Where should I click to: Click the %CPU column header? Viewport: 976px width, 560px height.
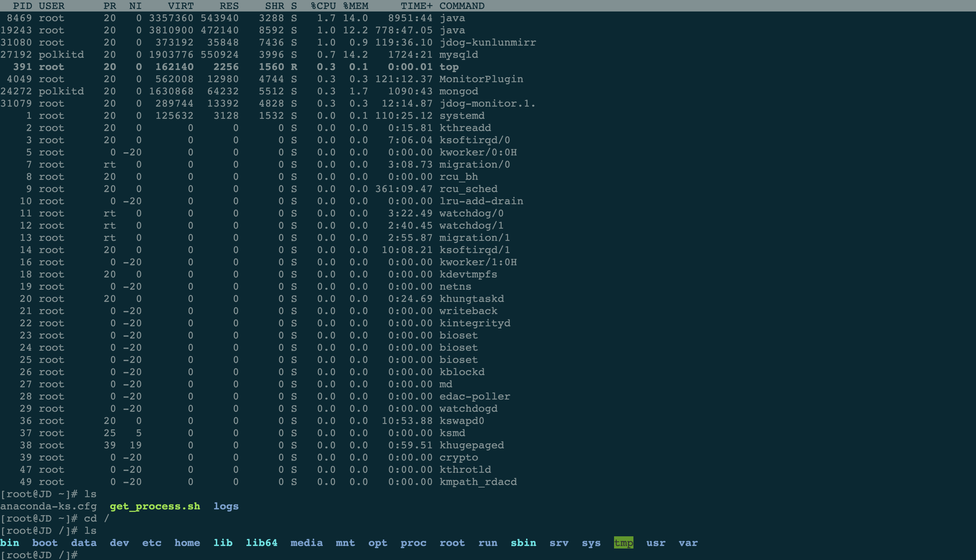(323, 6)
